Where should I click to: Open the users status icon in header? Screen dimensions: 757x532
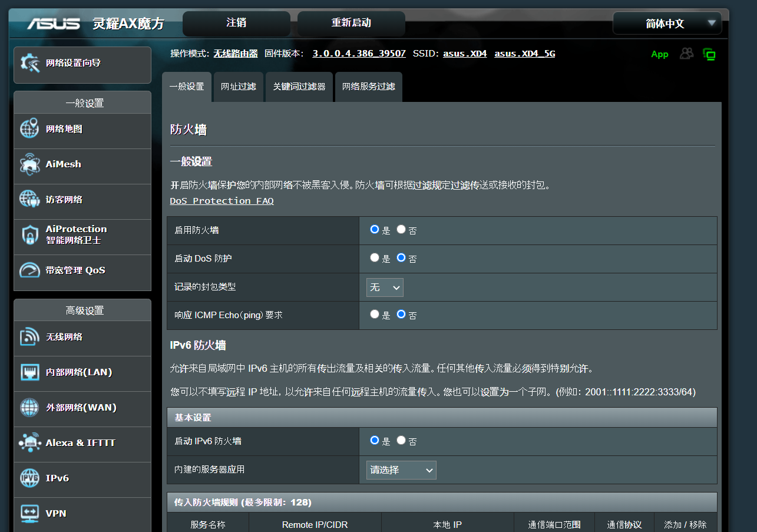point(687,54)
